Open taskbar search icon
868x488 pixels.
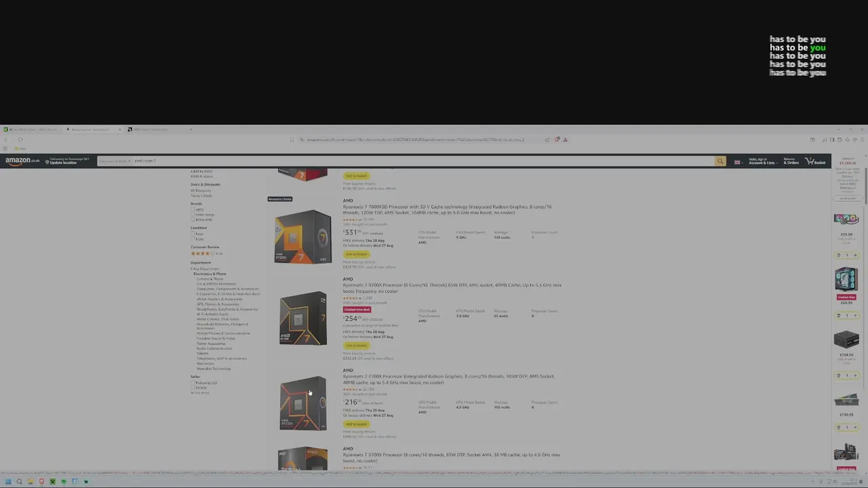point(19,482)
